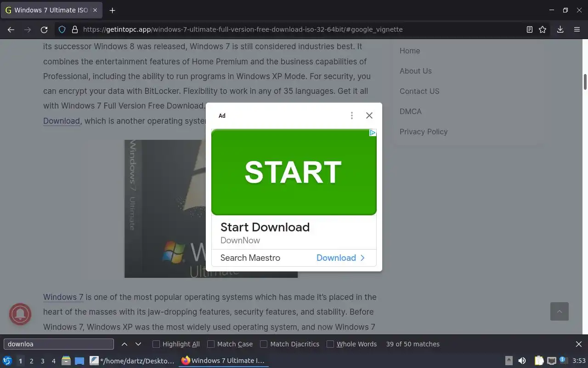Reload the current page
The image size is (588, 368).
click(x=44, y=29)
